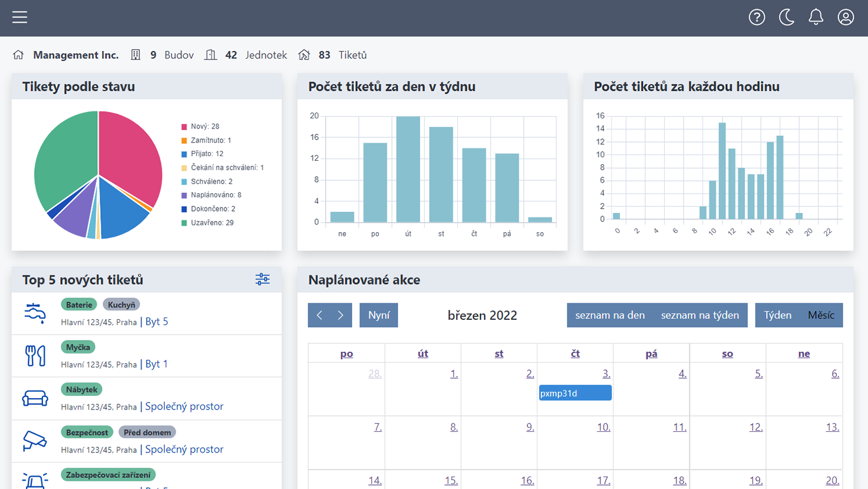Click the buildings icon next to 9 Budov
868x489 pixels.
pyautogui.click(x=136, y=55)
